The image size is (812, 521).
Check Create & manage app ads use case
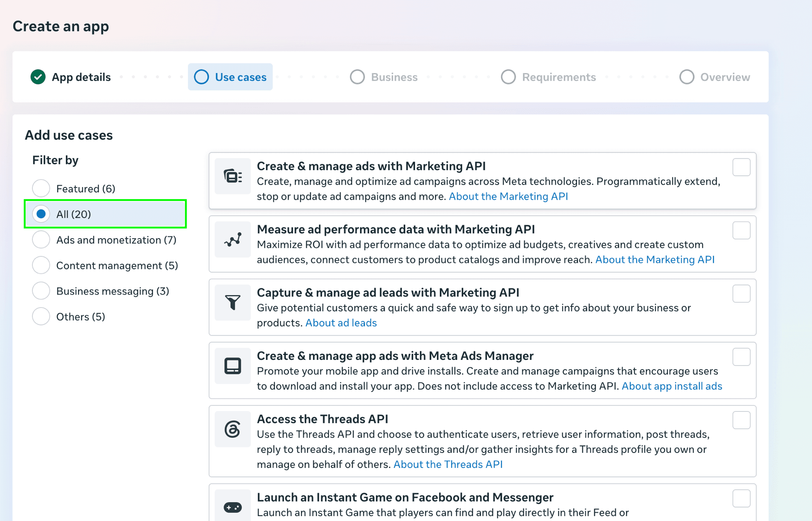tap(741, 357)
